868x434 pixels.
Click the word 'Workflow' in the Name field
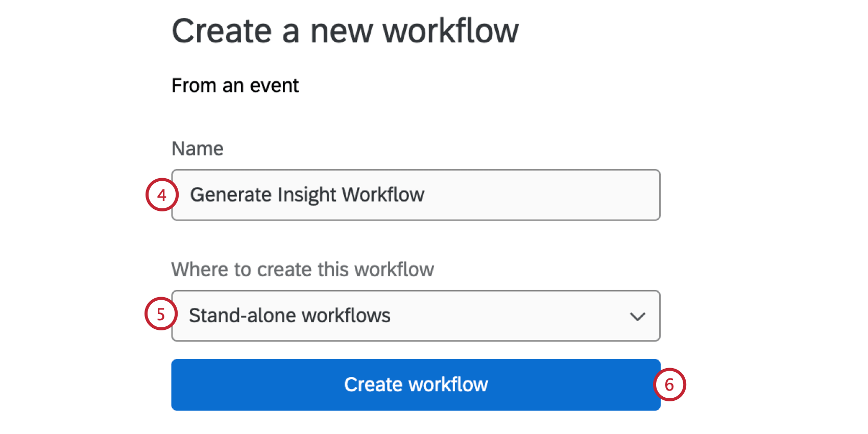pyautogui.click(x=383, y=195)
